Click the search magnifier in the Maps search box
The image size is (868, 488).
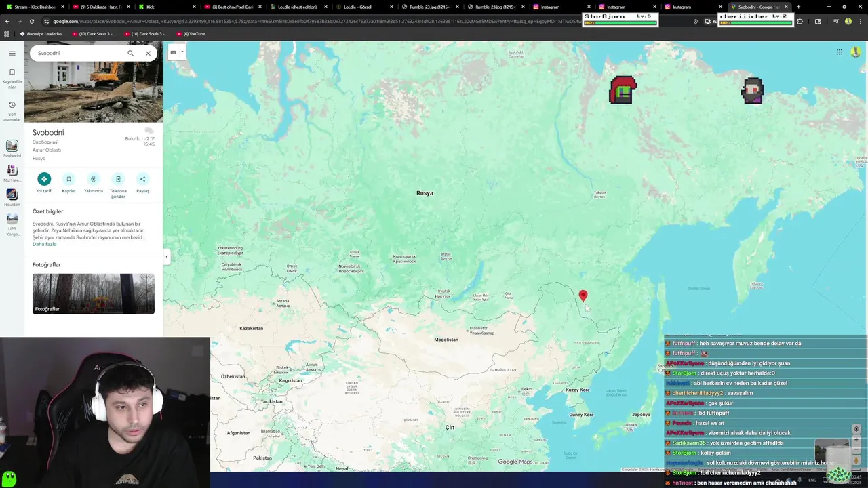[131, 53]
